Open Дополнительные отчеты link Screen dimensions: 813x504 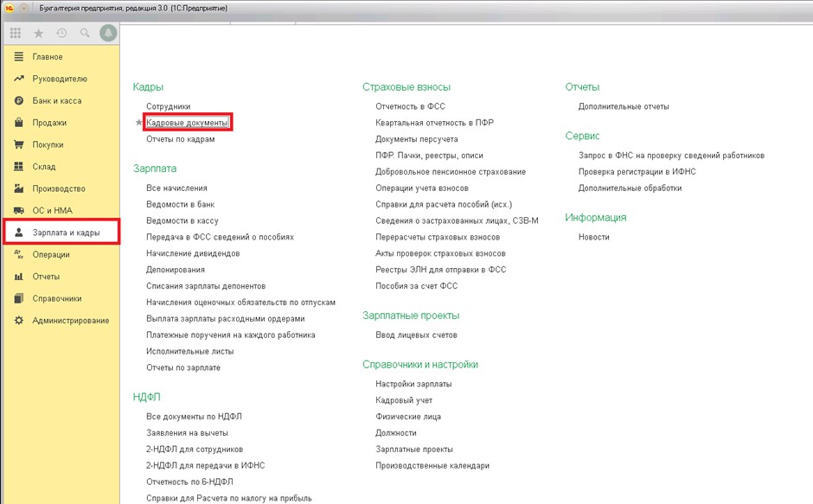[x=623, y=106]
